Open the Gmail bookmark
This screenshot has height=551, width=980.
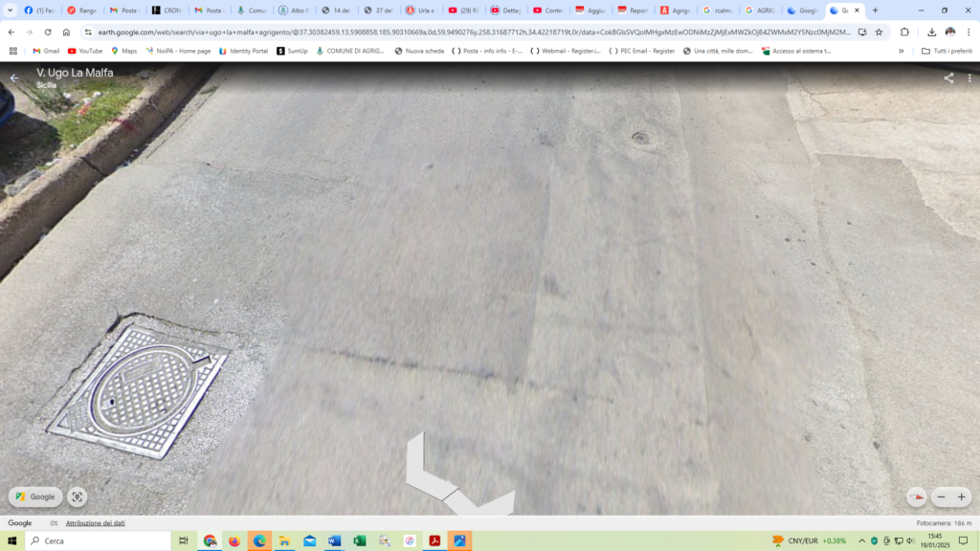(46, 51)
